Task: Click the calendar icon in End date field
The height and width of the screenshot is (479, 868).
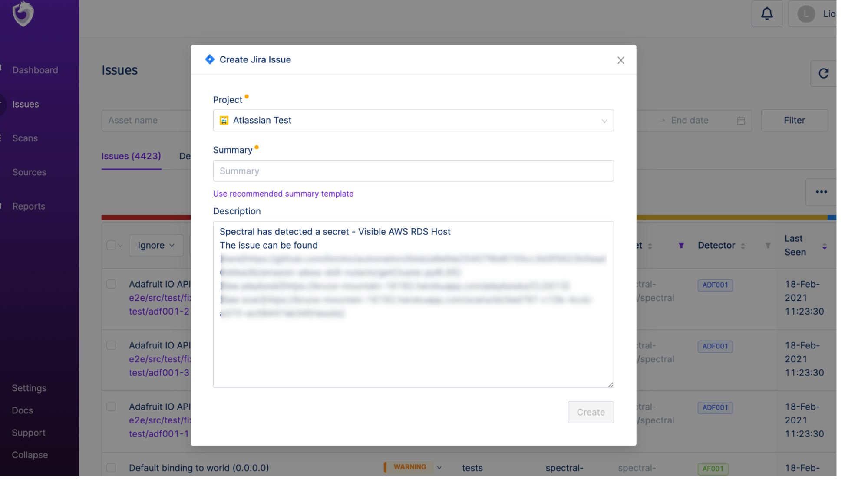Action: [x=741, y=121]
